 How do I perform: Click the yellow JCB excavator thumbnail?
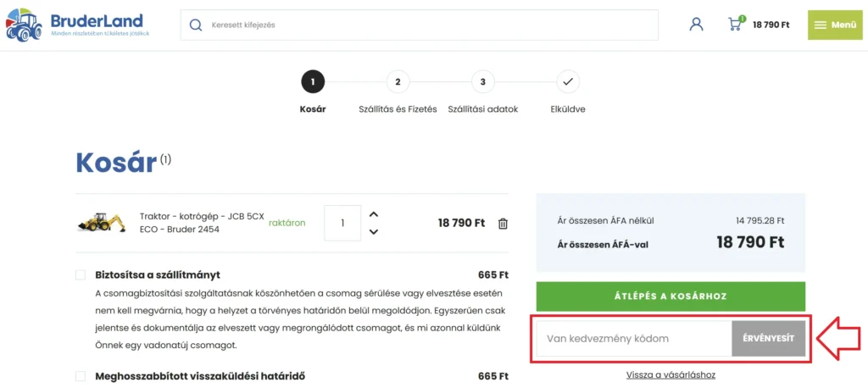(x=101, y=222)
